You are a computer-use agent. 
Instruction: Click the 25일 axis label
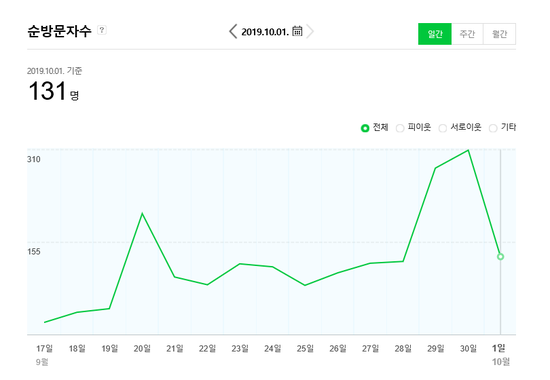[x=305, y=348]
